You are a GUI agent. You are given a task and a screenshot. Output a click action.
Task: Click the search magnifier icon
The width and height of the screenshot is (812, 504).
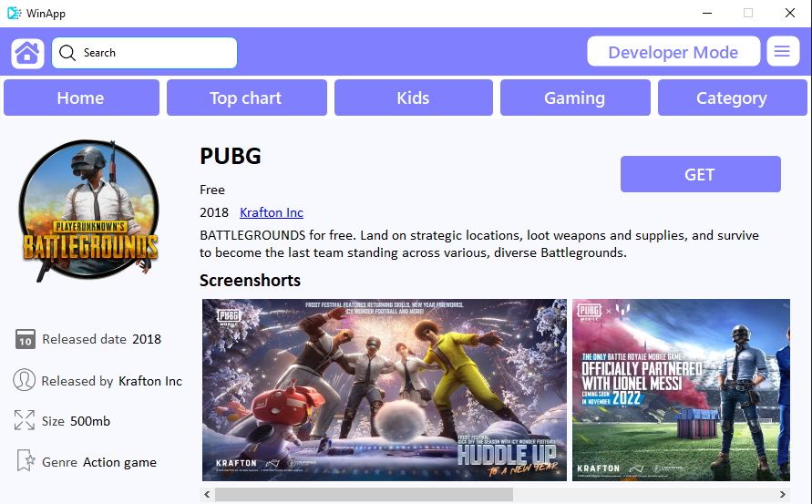pos(67,53)
